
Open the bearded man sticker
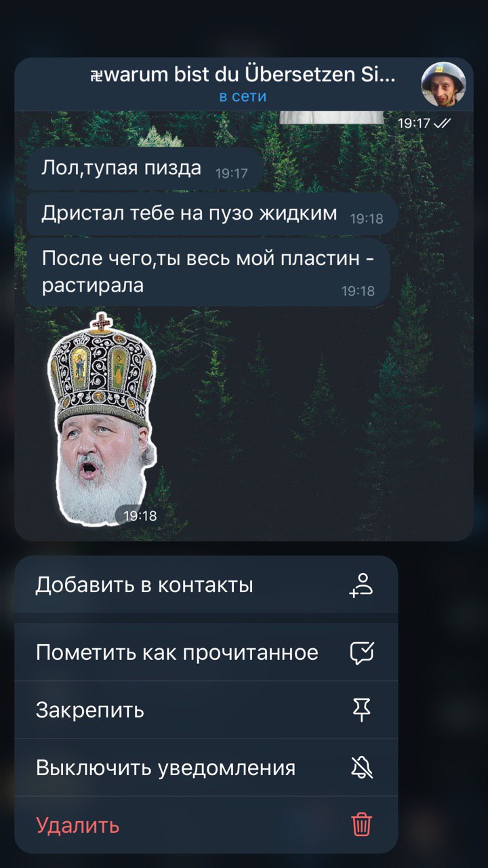coord(103,419)
